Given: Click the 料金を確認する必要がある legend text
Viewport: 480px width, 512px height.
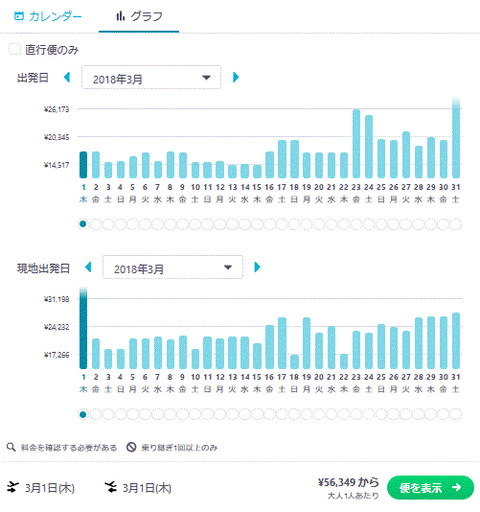Looking at the screenshot, I should pyautogui.click(x=69, y=447).
